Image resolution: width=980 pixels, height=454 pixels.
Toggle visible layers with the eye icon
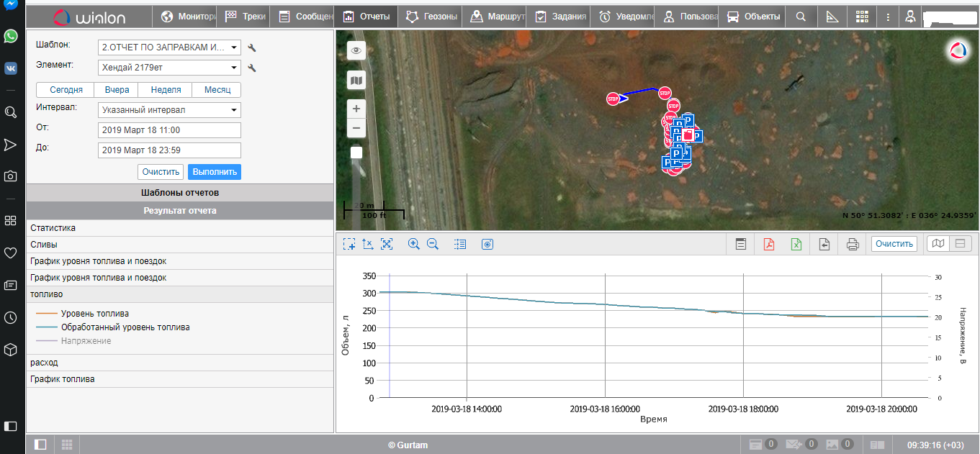click(356, 50)
